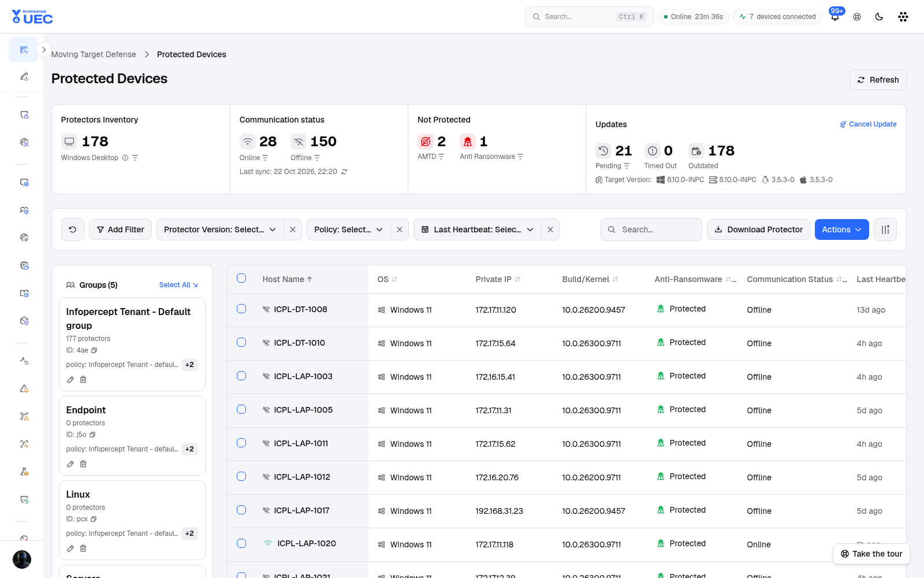Click Cancel Update link
The height and width of the screenshot is (578, 924).
868,124
